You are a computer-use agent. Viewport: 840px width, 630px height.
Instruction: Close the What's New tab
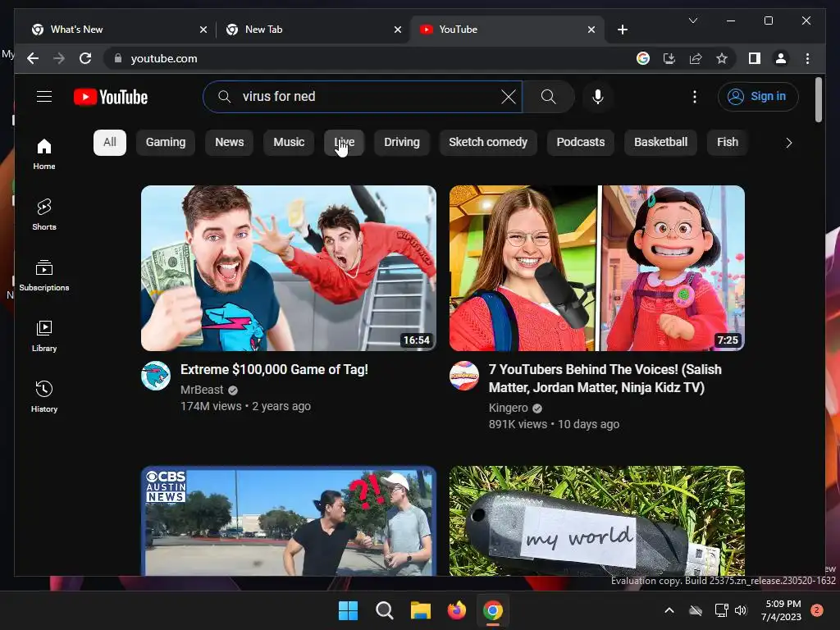(x=203, y=30)
